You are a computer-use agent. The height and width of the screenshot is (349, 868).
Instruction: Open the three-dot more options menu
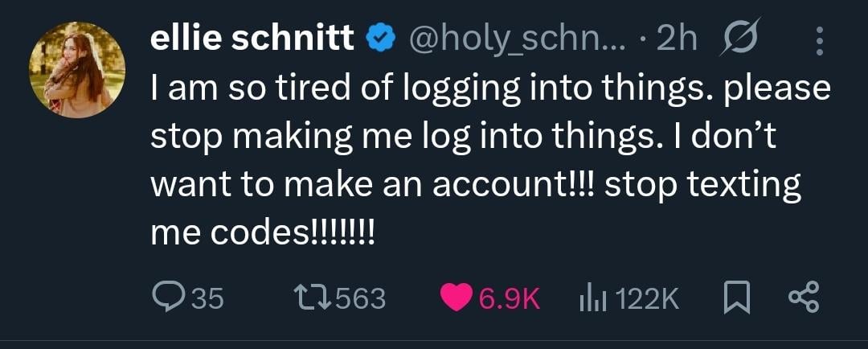coord(818,40)
